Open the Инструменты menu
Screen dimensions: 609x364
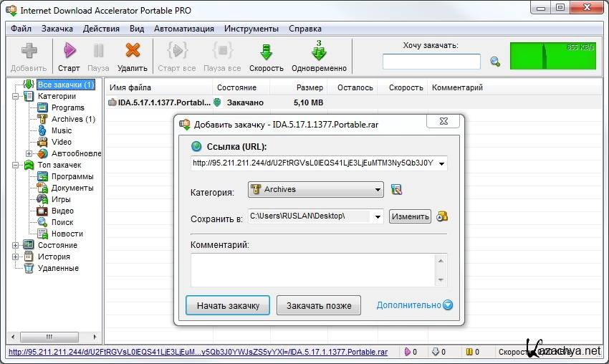point(251,29)
